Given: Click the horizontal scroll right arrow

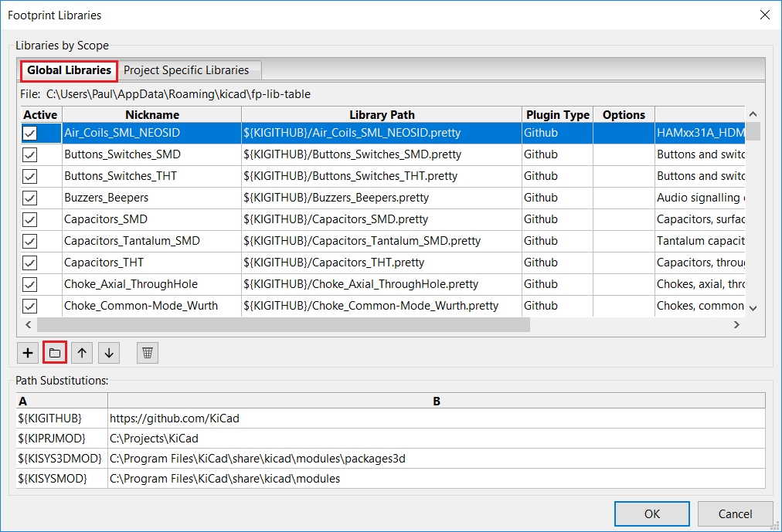Looking at the screenshot, I should (x=736, y=325).
